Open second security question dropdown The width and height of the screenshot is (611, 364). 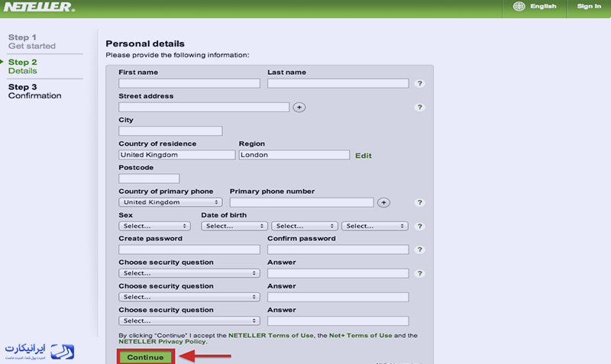tap(189, 297)
